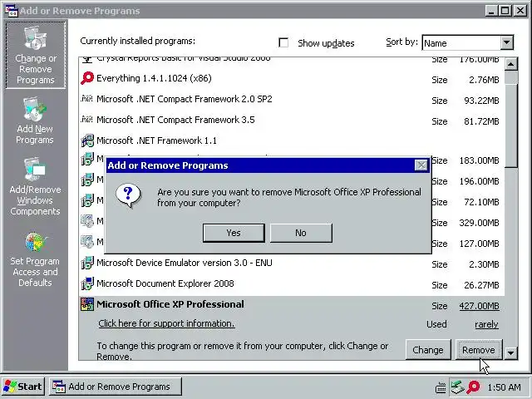Click icon of program row sized 127.00MB
Image resolution: width=532 pixels, height=399 pixels.
[87, 242]
